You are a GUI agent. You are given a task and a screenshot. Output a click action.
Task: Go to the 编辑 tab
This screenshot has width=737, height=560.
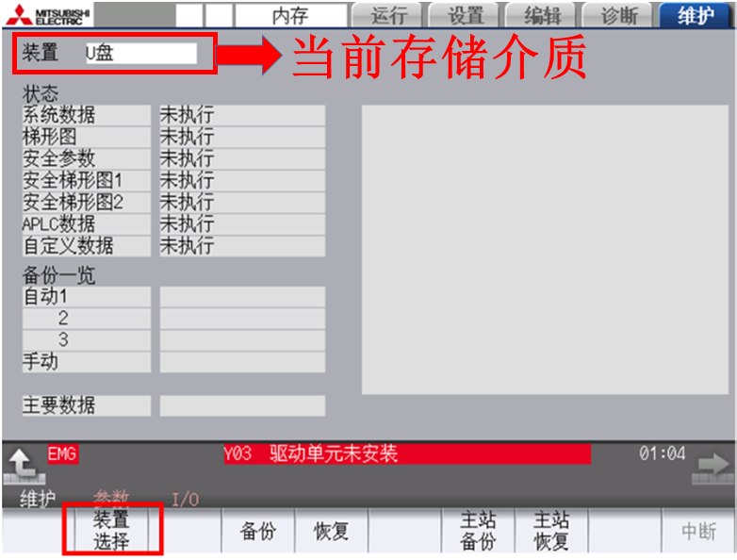(543, 15)
